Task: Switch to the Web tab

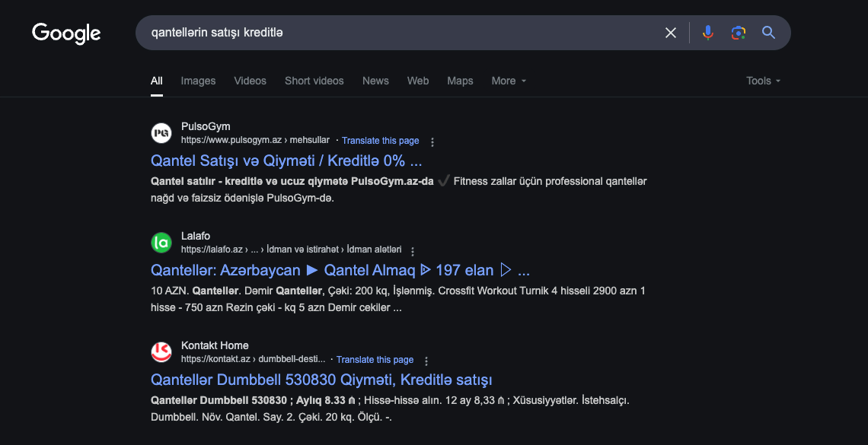Action: pos(418,81)
